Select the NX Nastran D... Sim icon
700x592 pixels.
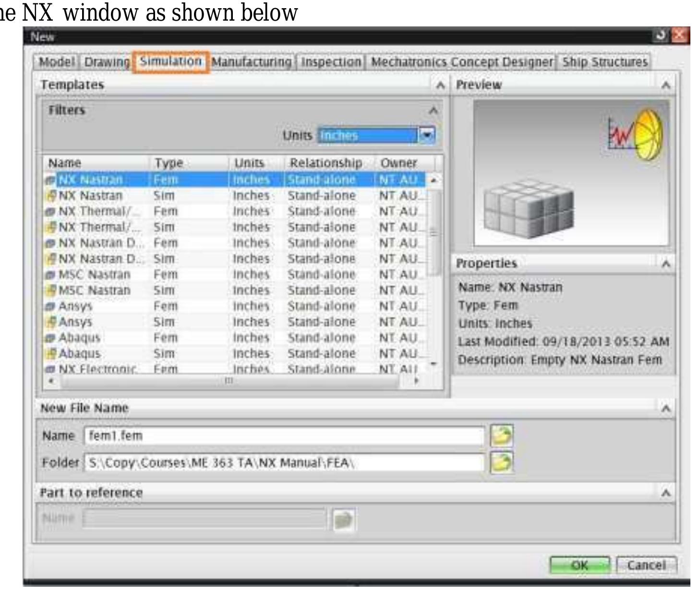click(50, 259)
